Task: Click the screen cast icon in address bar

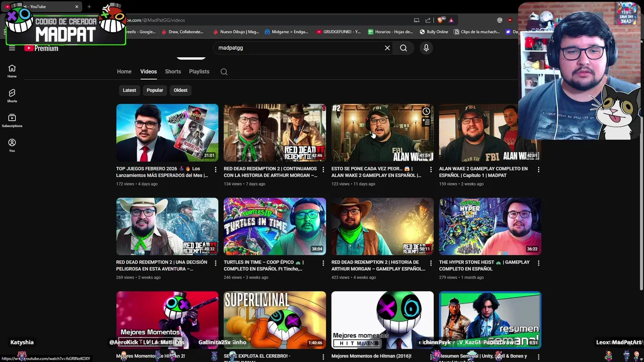Action: tap(417, 20)
